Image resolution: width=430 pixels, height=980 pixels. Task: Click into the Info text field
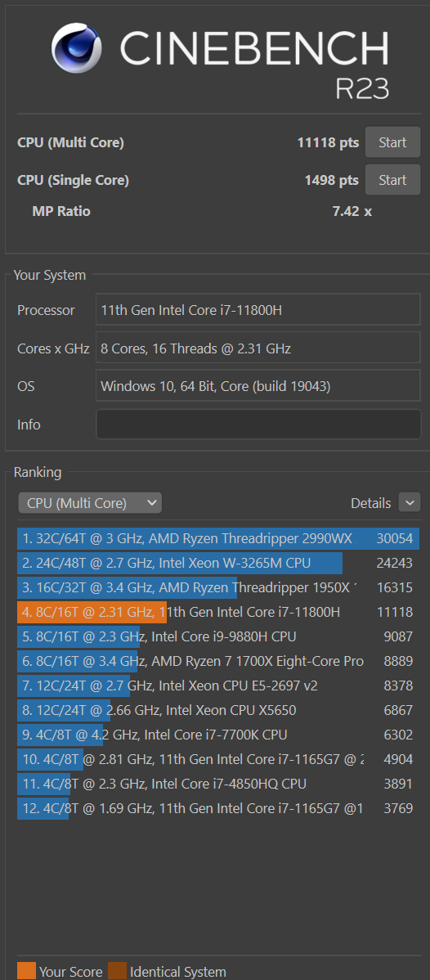coord(258,425)
